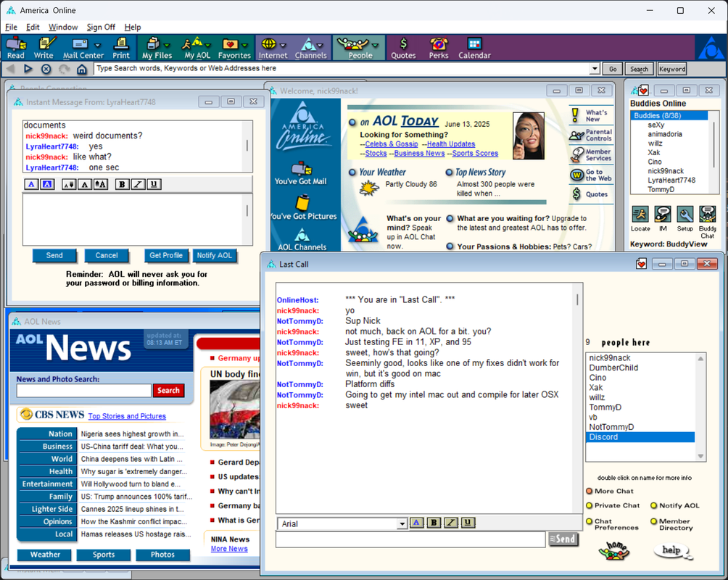728x580 pixels.
Task: Expand the Favorites dropdown arrow
Action: point(244,46)
